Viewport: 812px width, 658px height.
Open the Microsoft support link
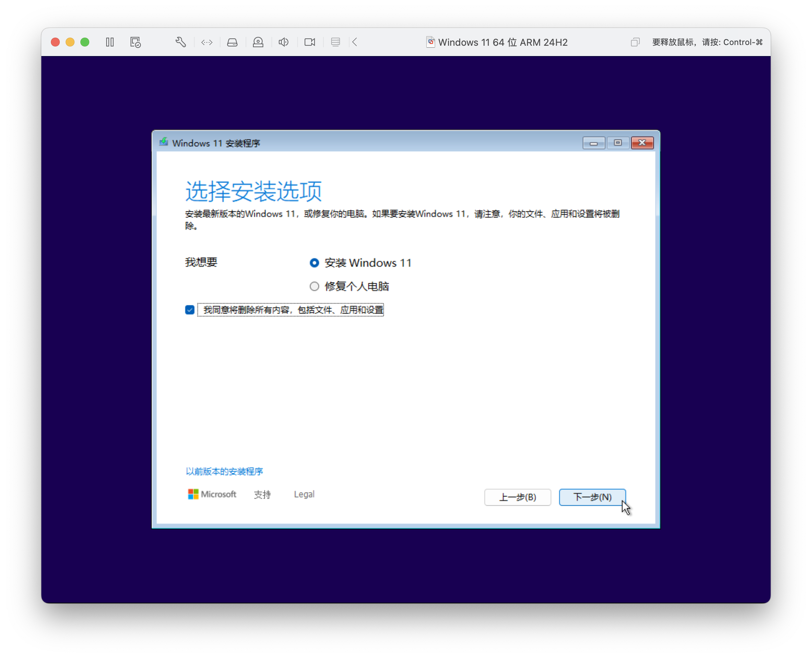point(262,494)
